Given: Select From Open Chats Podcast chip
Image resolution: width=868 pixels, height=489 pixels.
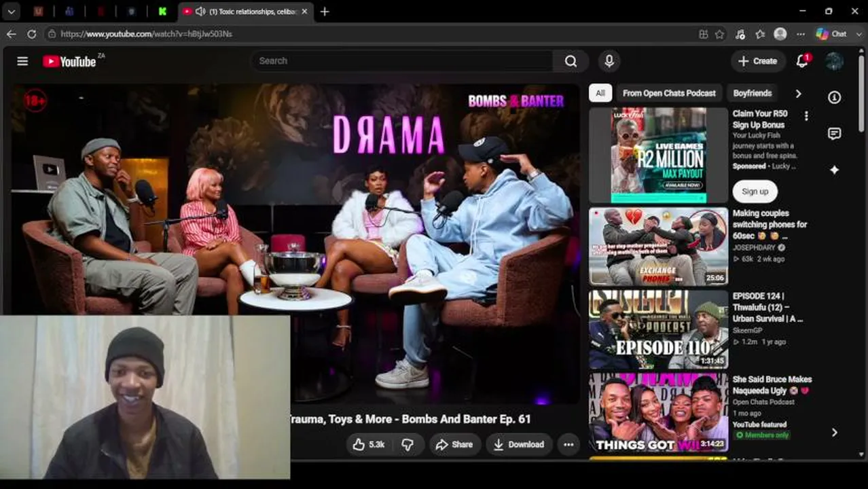Looking at the screenshot, I should point(669,93).
